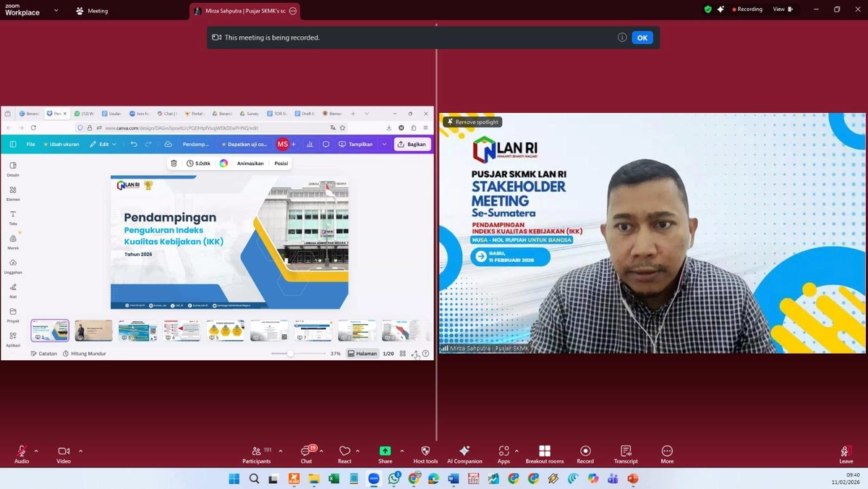Open the Transcript panel
Viewport: 868px width, 489px height.
click(x=626, y=454)
